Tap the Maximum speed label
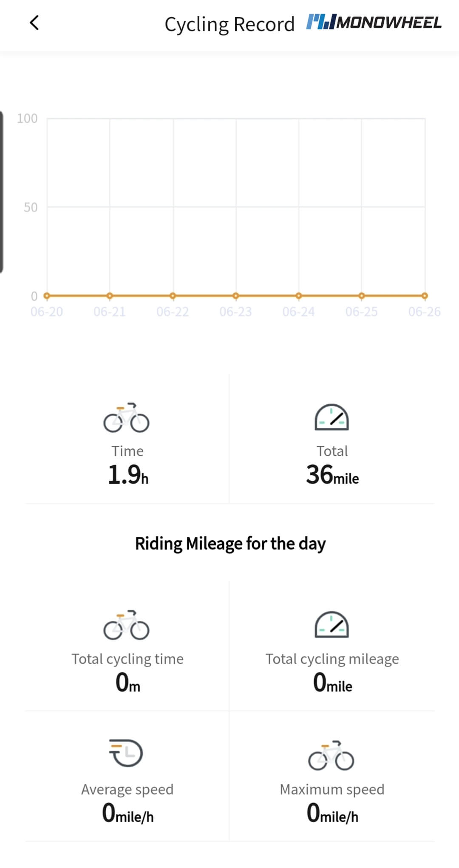The image size is (459, 868). pyautogui.click(x=332, y=789)
